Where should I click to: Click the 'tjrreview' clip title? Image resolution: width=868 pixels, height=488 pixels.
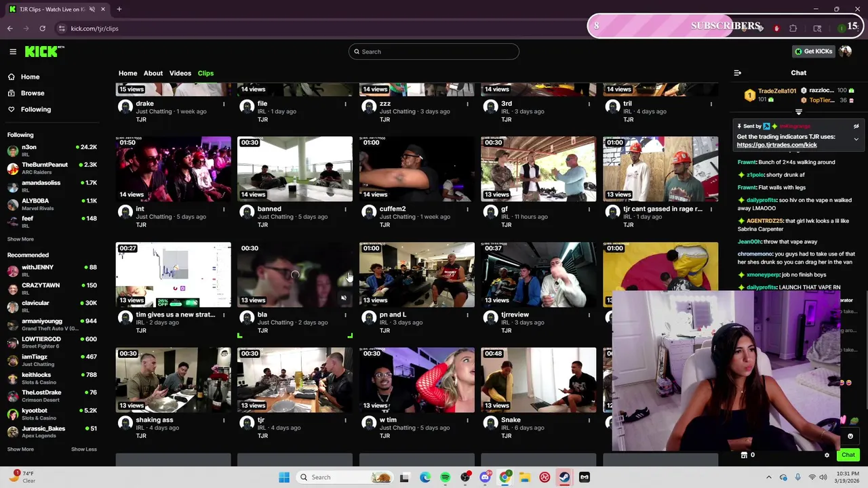515,314
